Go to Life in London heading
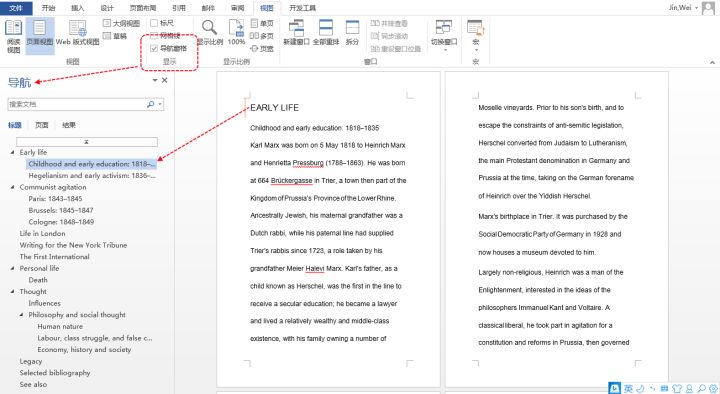Screen dimensions: 720x394 click(x=42, y=233)
